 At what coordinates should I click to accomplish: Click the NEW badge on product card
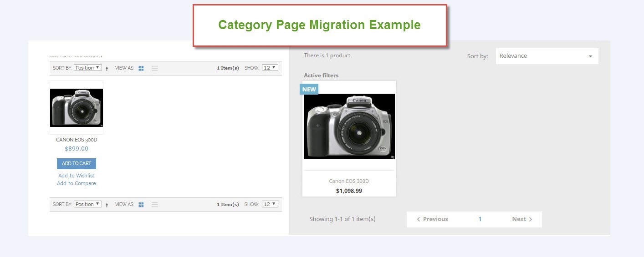(309, 89)
